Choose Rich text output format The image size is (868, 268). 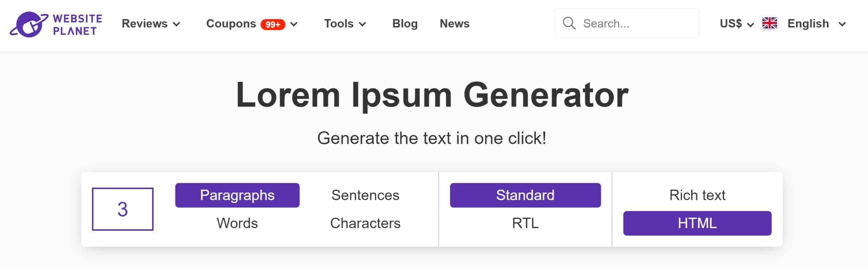point(697,195)
